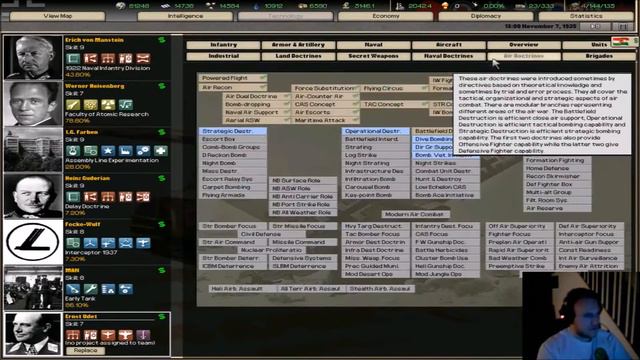
Task: Select the Overview tab
Action: coord(524,44)
